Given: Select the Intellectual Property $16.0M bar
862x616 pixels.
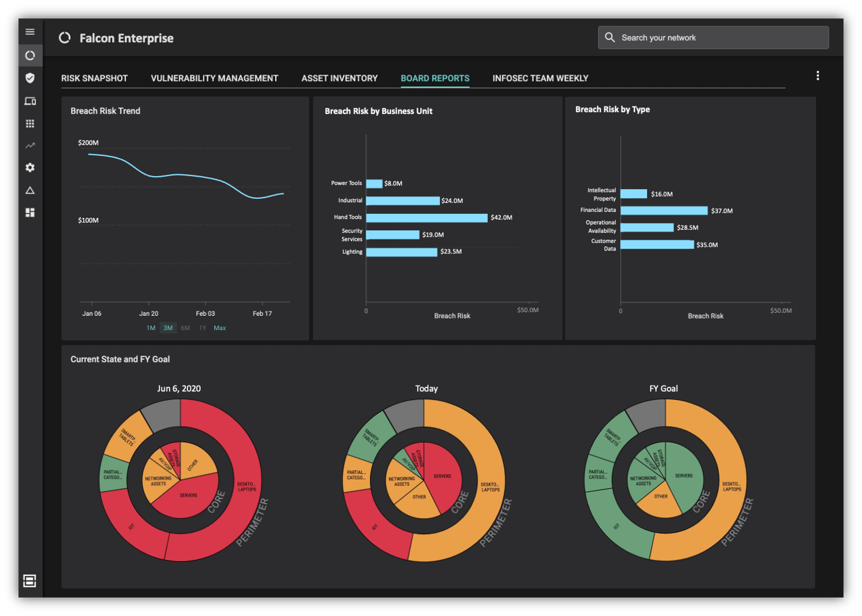Looking at the screenshot, I should coord(634,194).
